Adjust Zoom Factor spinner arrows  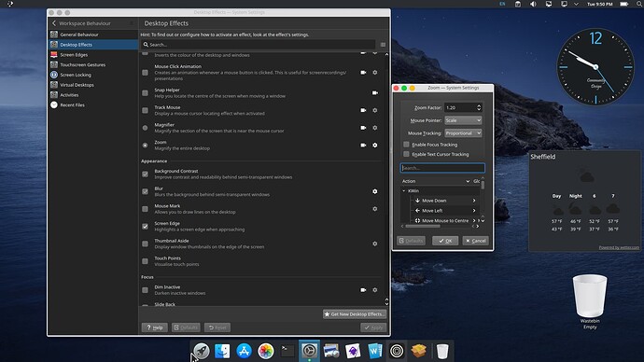(479, 107)
